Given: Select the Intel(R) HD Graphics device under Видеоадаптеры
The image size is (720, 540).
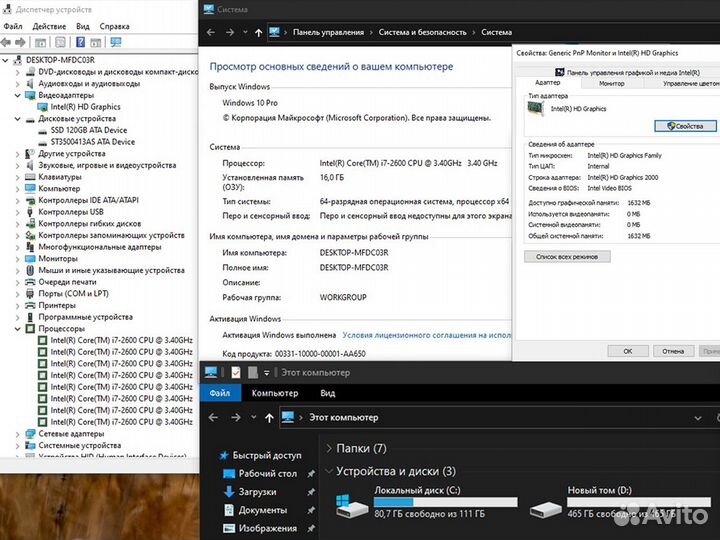Looking at the screenshot, I should click(x=85, y=107).
